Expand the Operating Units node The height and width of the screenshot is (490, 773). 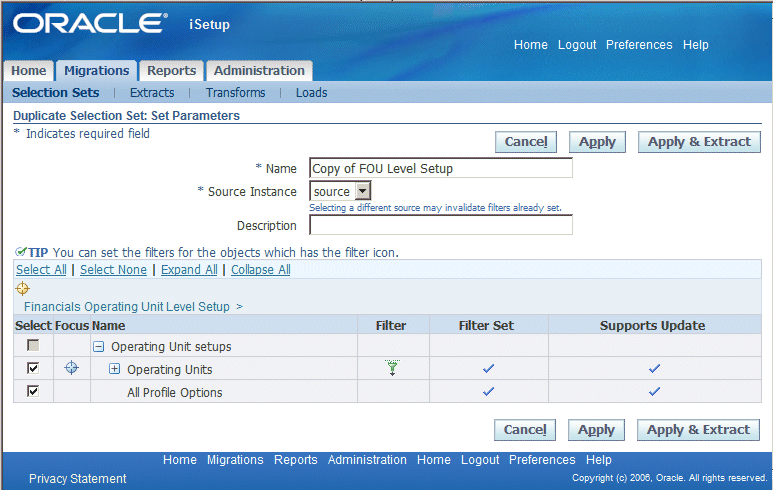[114, 369]
